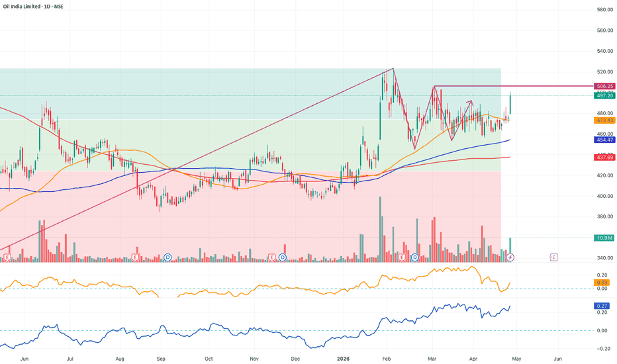Click the February dividend D marker
Screen dimensions: 617x364
pyautogui.click(x=414, y=257)
